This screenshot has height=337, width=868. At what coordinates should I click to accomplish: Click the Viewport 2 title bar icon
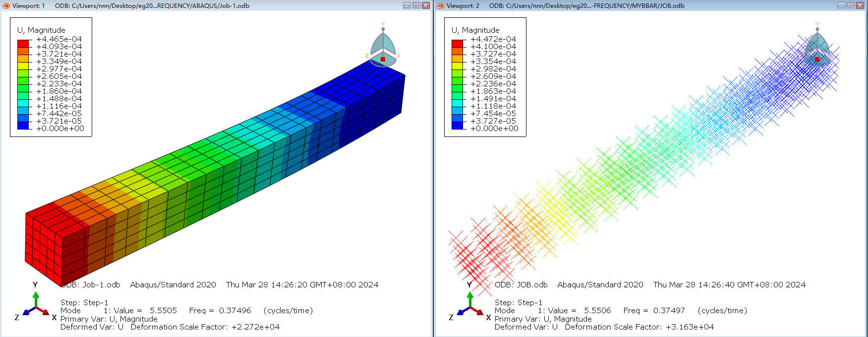click(x=440, y=5)
